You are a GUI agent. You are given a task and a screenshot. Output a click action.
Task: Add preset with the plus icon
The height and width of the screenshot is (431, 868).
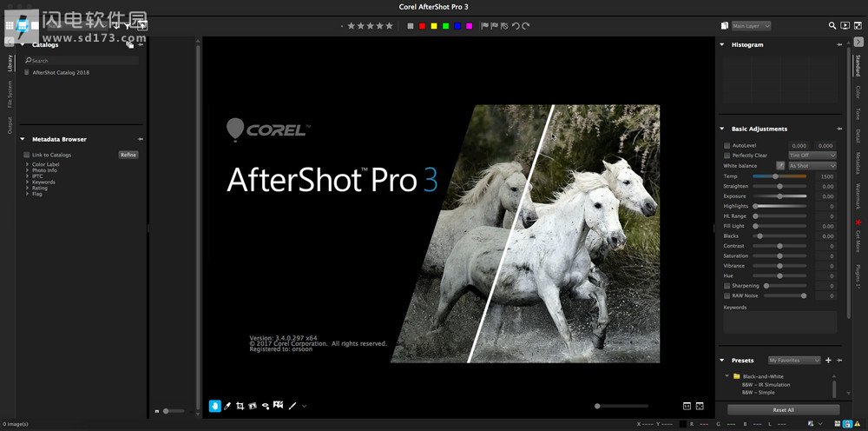click(828, 360)
